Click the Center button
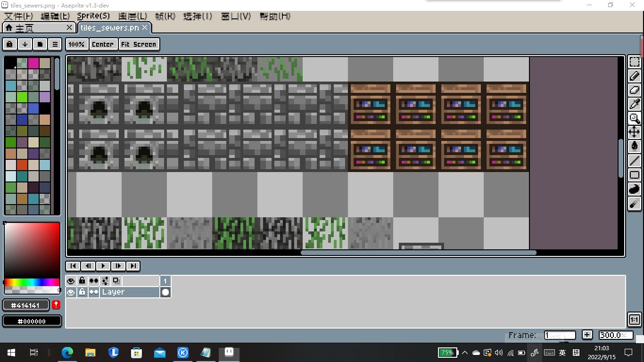 coord(103,44)
